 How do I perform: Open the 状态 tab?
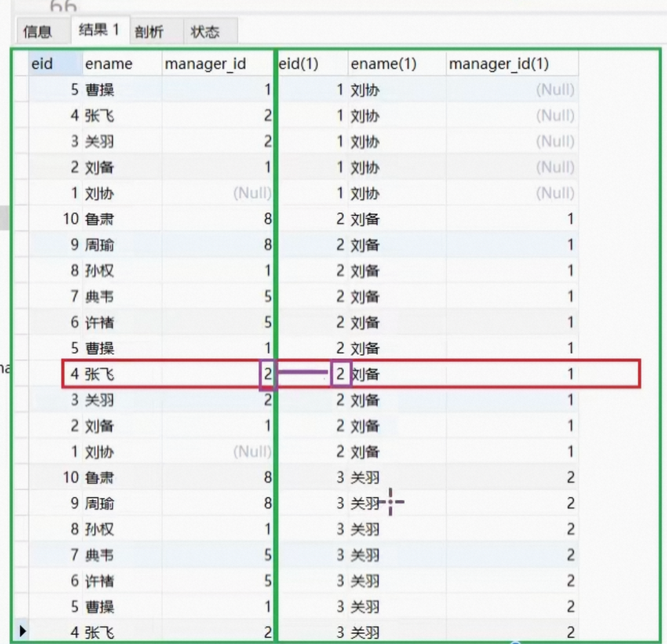coord(205,32)
